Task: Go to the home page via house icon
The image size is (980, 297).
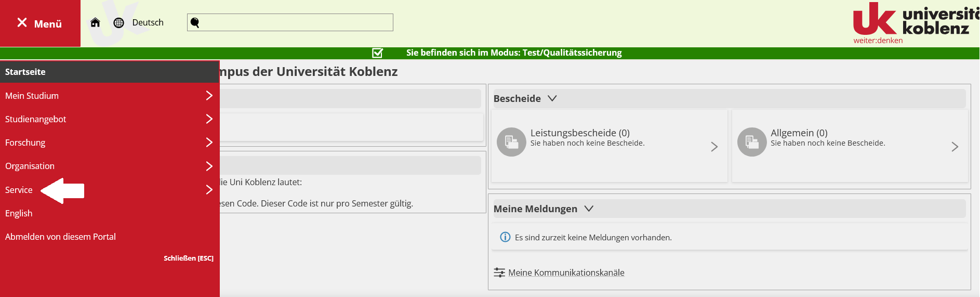Action: [95, 22]
